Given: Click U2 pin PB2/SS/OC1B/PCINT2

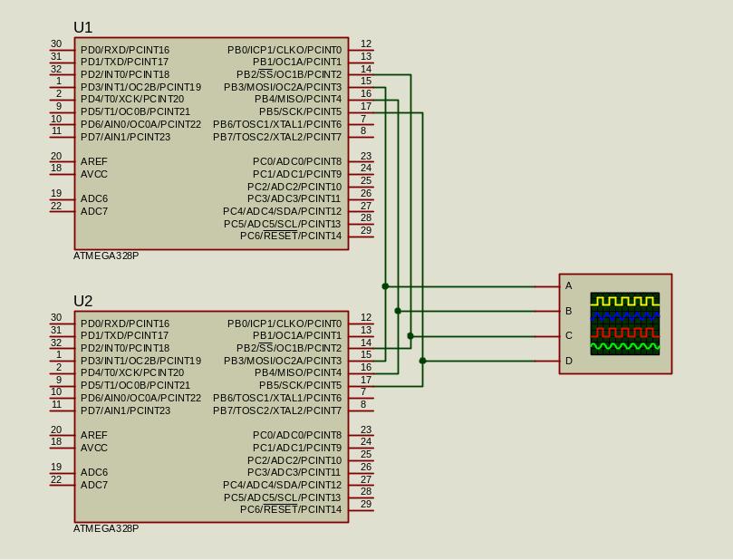Looking at the screenshot, I should point(289,348).
